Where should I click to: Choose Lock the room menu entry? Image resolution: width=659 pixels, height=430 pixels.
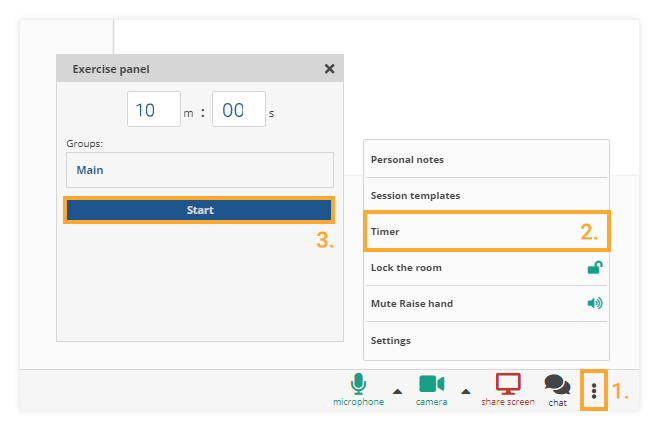tap(486, 268)
